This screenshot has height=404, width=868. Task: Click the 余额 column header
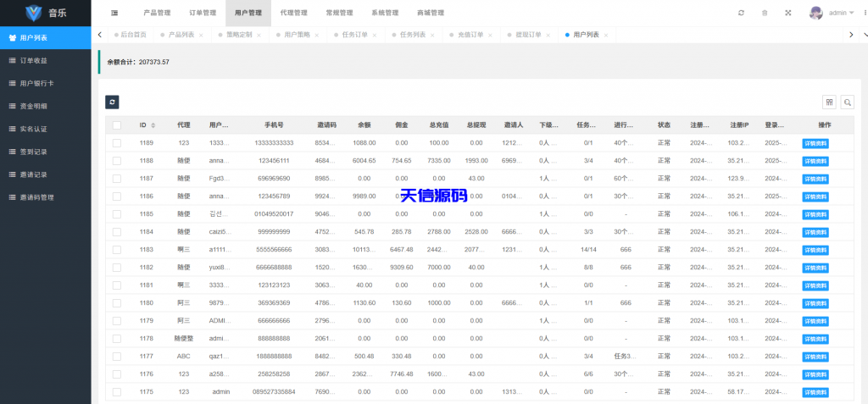[364, 125]
